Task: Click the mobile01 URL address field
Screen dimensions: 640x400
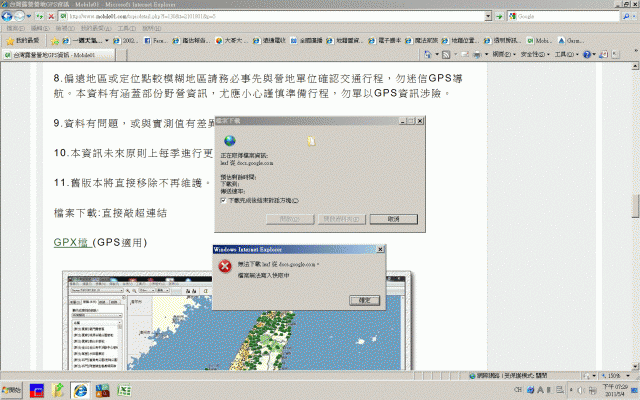Action: (272, 16)
